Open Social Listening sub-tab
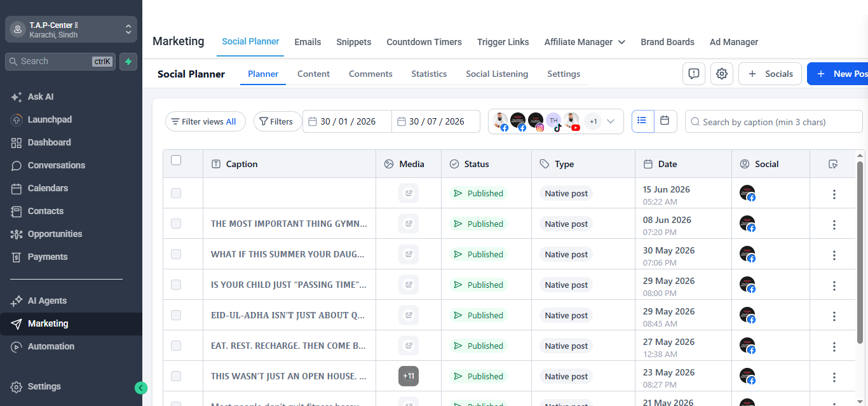This screenshot has width=868, height=406. click(497, 74)
